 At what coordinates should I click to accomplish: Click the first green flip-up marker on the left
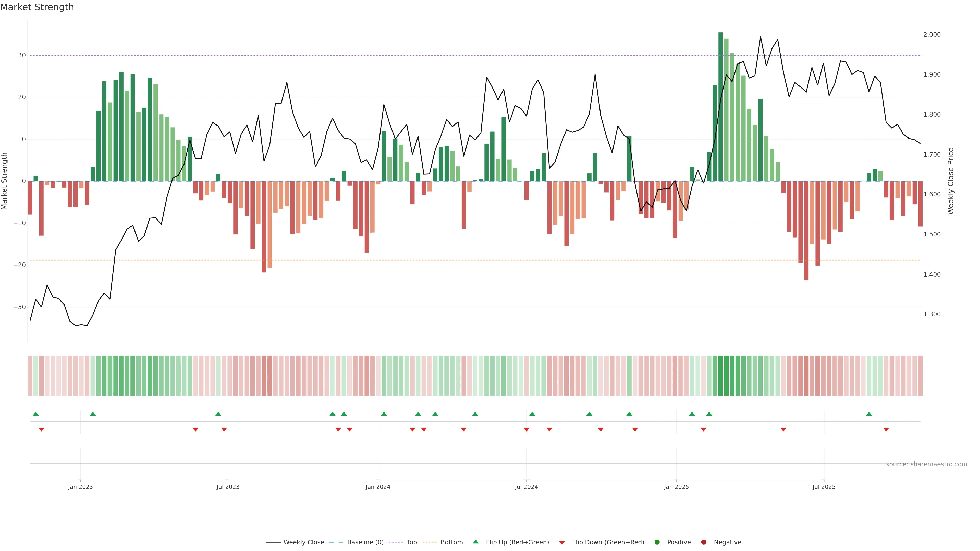(x=36, y=414)
